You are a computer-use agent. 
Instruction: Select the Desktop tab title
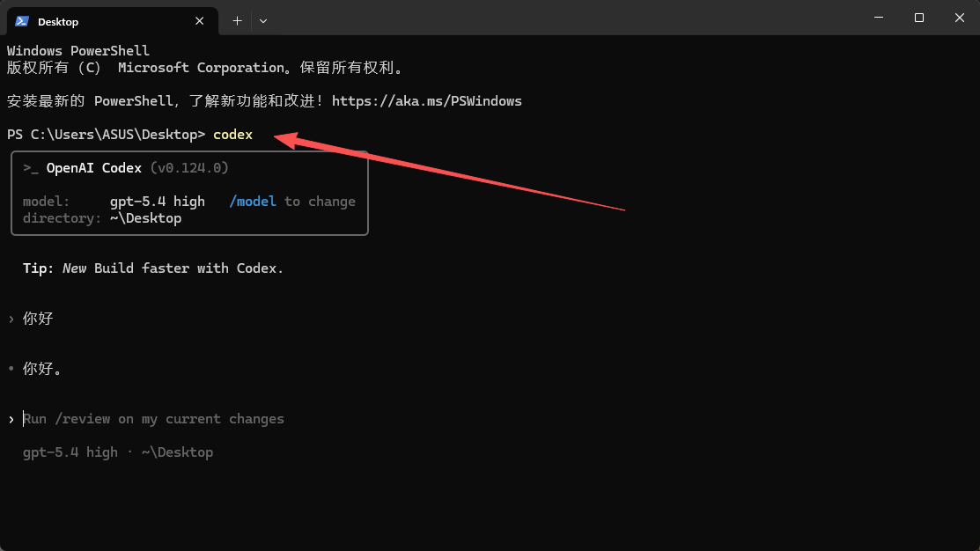[58, 21]
